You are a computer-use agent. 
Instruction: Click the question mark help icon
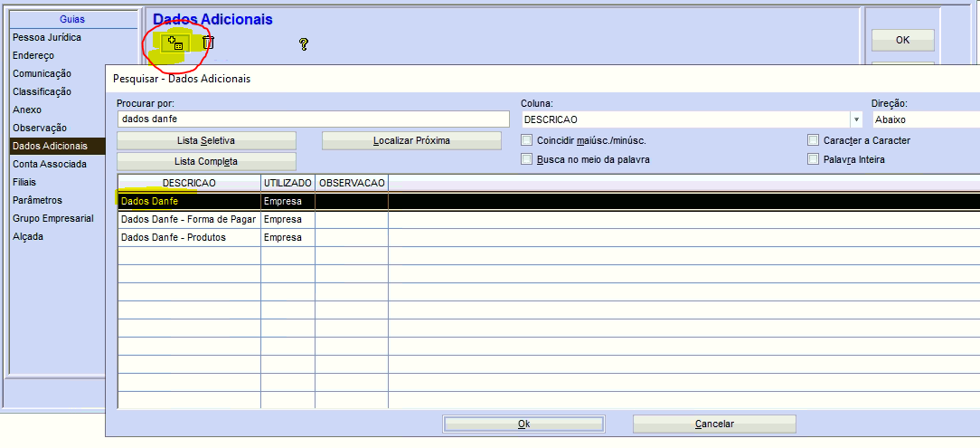coord(304,43)
